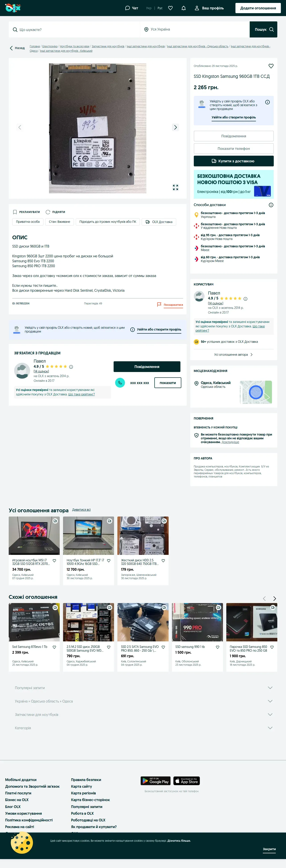The image size is (286, 868).
Task: Go back with Назад arrow
Action: tap(17, 48)
